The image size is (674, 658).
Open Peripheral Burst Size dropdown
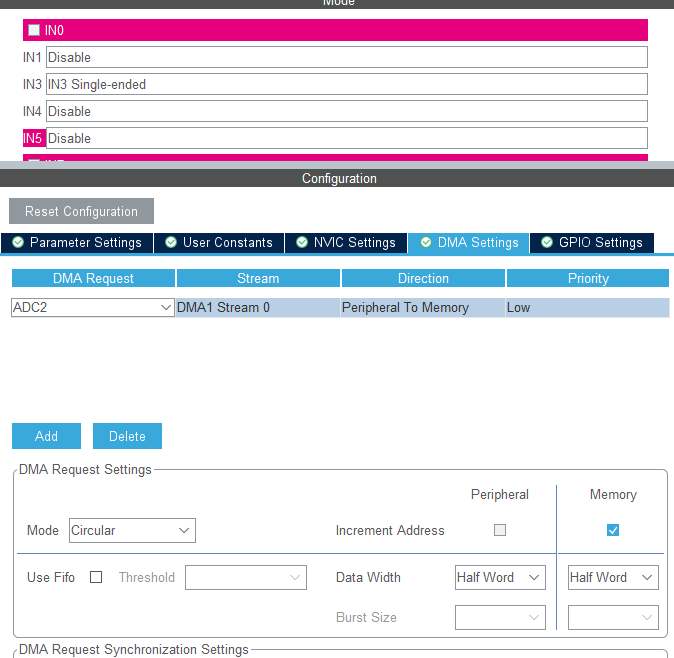tap(500, 617)
